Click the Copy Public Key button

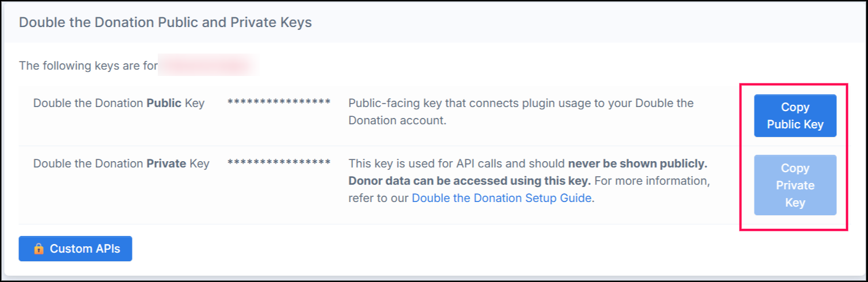pos(795,116)
